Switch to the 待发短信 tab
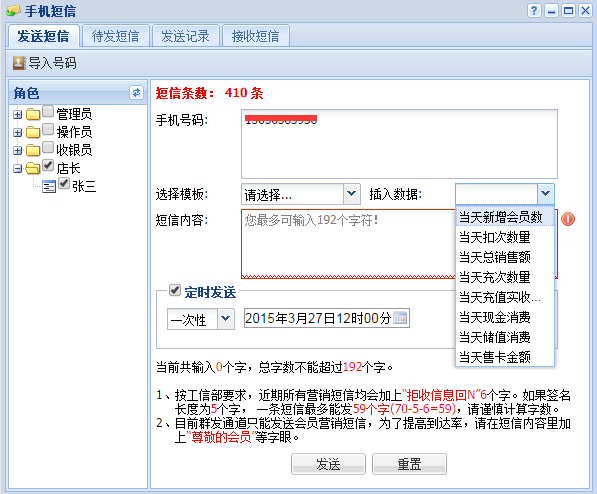Screen dimensions: 597x494 click(116, 36)
